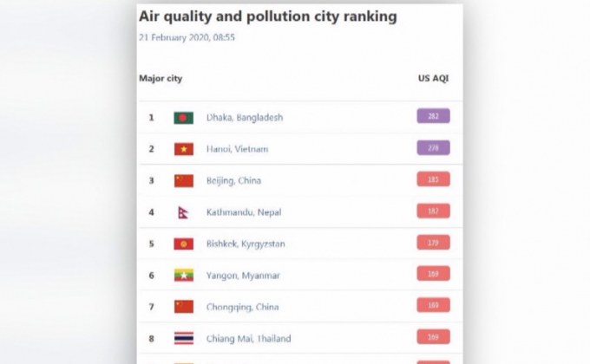The width and height of the screenshot is (590, 364).
Task: Click the Bangladesh flag icon
Action: coord(183,117)
